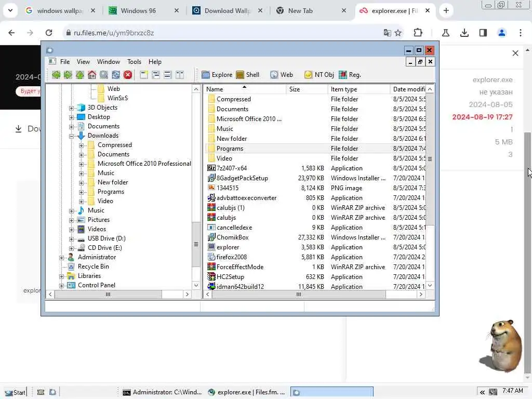Expand the Control Panel tree node
Image resolution: width=532 pixels, height=399 pixels.
click(61, 286)
